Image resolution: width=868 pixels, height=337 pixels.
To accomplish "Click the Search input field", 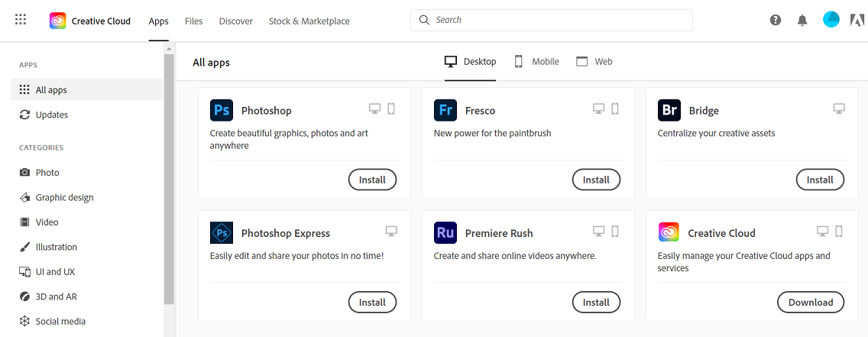I will pyautogui.click(x=552, y=20).
